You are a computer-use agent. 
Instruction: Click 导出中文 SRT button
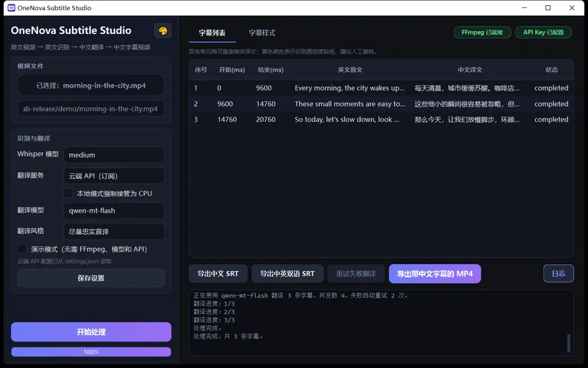(x=218, y=274)
